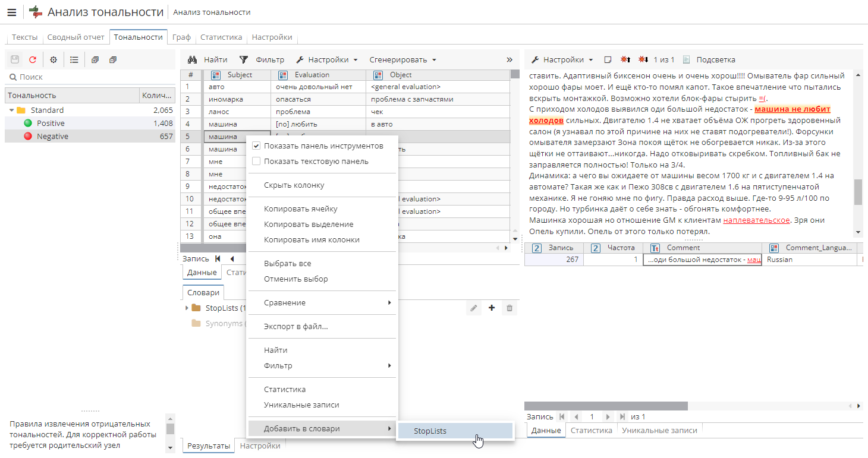Jump to last record in bottom-right navigator
This screenshot has height=458, width=868.
point(622,416)
